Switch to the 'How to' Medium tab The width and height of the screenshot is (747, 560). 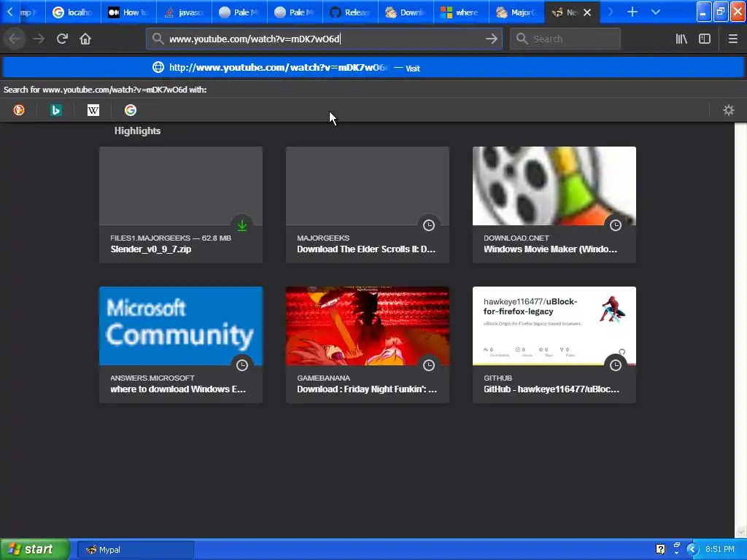tap(128, 12)
